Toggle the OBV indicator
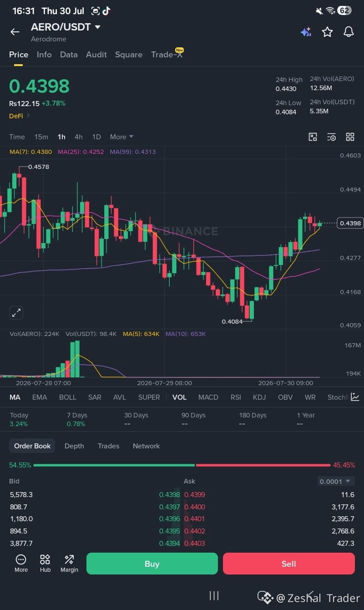The height and width of the screenshot is (610, 364). pyautogui.click(x=285, y=397)
